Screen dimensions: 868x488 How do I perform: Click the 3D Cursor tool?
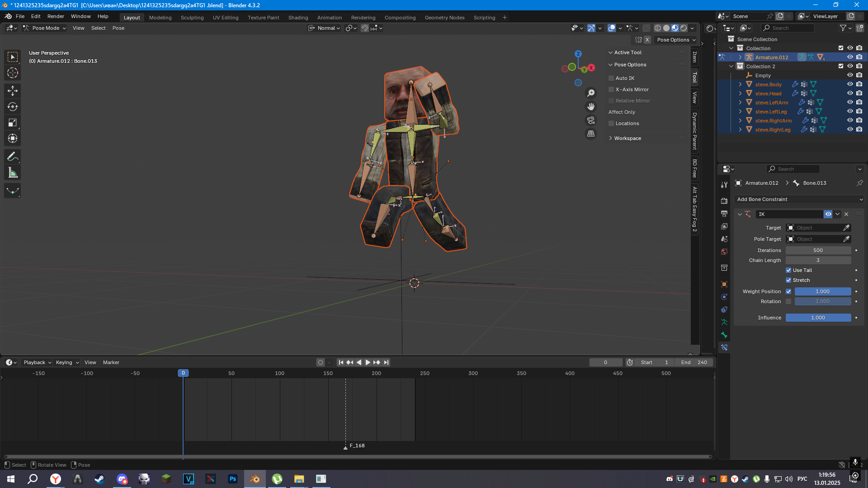(12, 73)
